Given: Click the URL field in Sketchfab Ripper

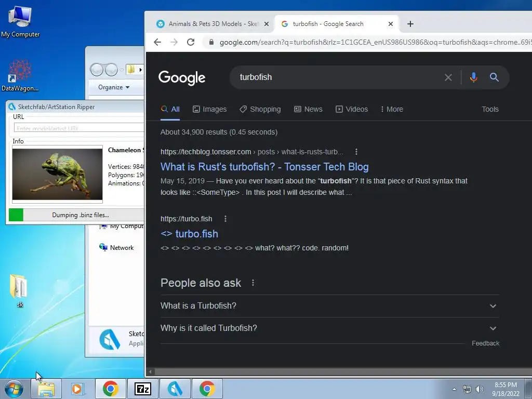Looking at the screenshot, I should coord(79,128).
